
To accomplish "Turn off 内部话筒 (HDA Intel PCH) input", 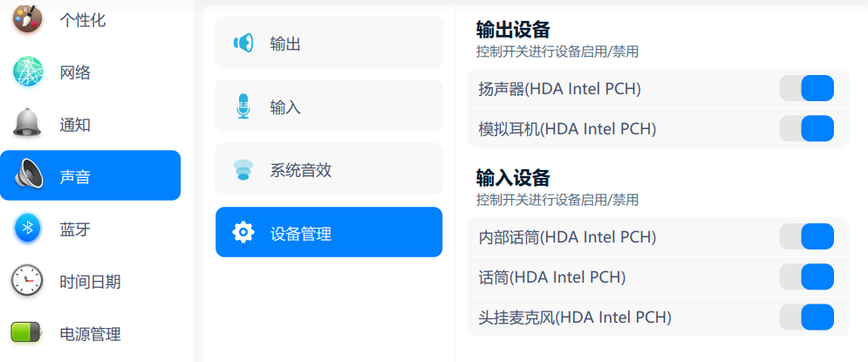I will click(x=806, y=236).
